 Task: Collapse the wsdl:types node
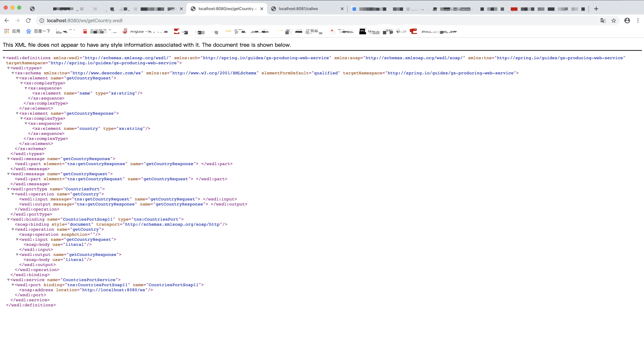8,68
